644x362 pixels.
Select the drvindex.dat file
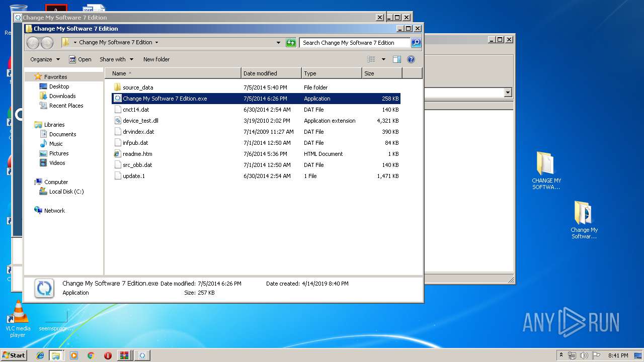256,132
